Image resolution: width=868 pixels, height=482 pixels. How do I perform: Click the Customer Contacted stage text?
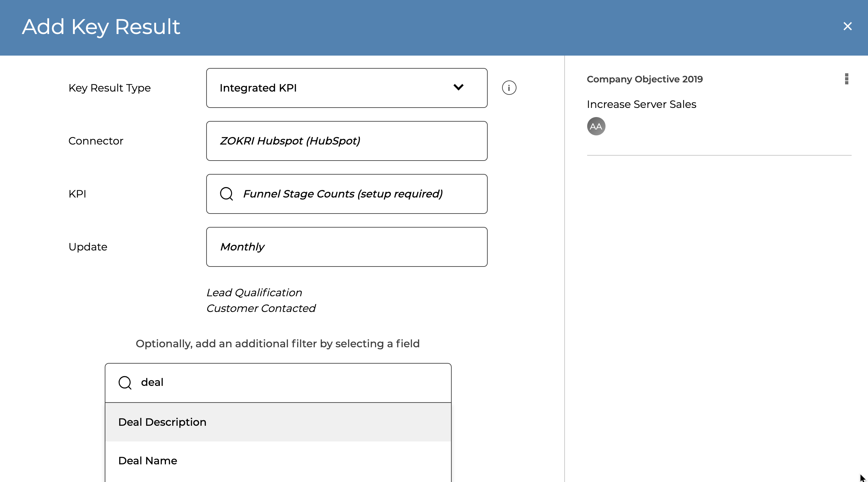261,308
